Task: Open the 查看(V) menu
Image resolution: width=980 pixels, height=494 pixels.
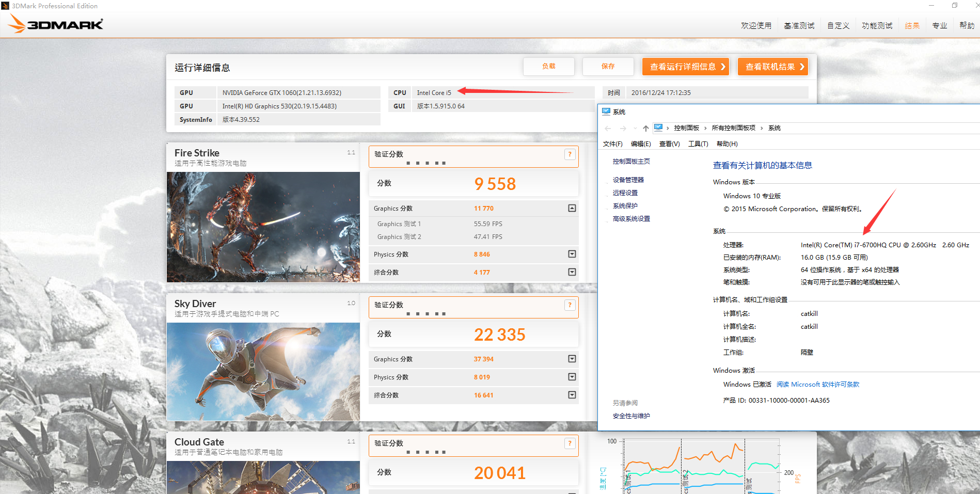Action: click(x=670, y=144)
